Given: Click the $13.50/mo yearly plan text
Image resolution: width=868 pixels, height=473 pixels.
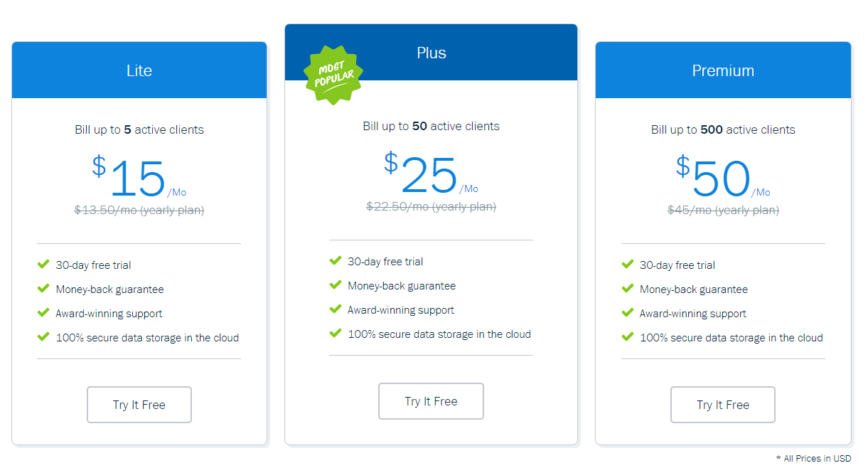Looking at the screenshot, I should (x=139, y=211).
